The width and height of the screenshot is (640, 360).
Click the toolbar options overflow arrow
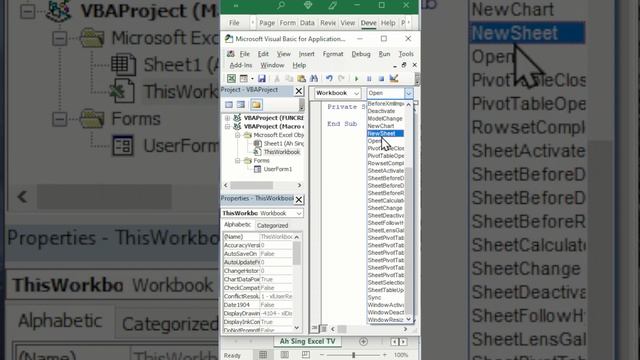(x=417, y=78)
